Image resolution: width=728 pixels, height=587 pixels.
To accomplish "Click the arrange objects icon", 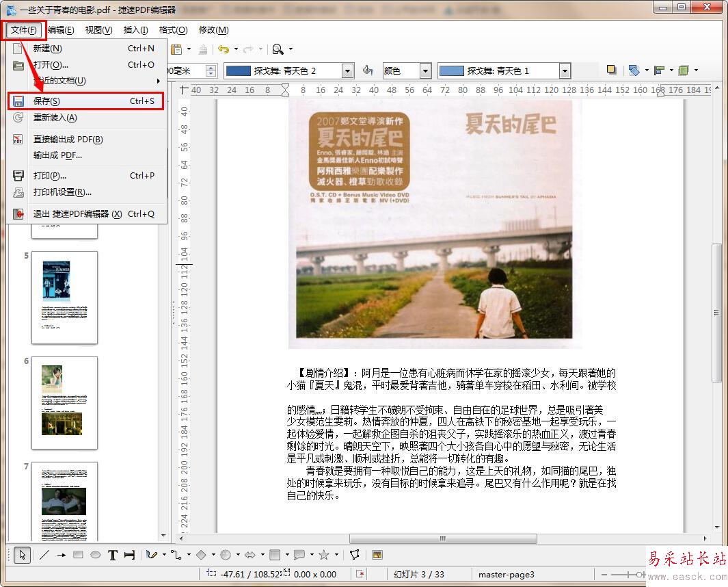I will tap(684, 70).
